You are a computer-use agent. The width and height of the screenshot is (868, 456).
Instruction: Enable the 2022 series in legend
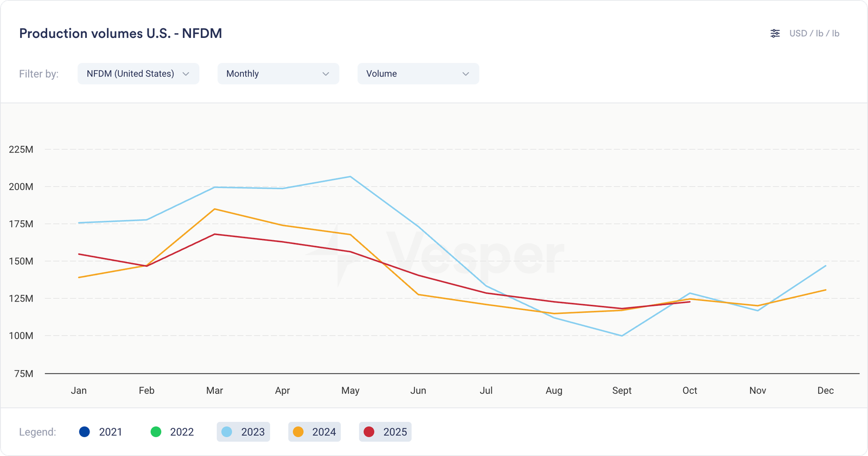tap(172, 432)
